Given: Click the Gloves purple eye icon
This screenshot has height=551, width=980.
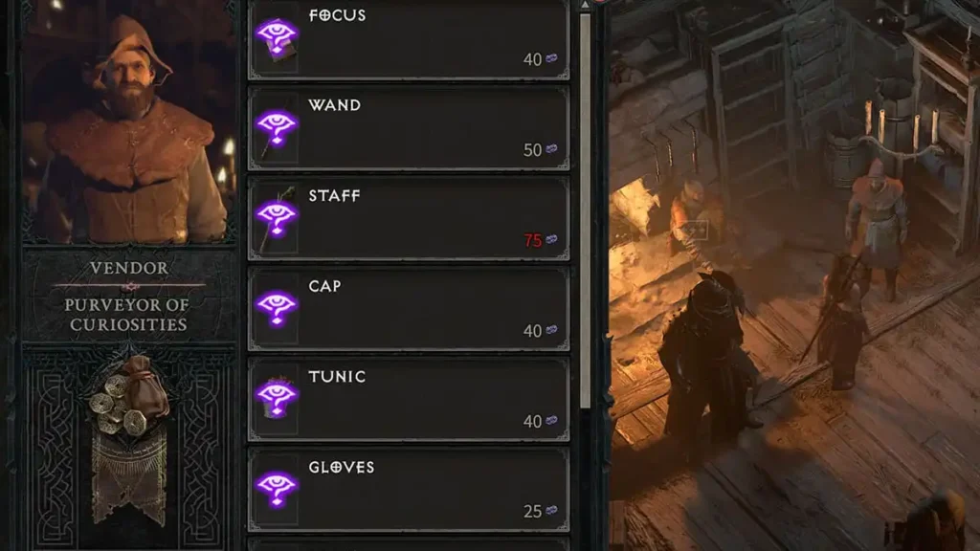Looking at the screenshot, I should pos(277,489).
